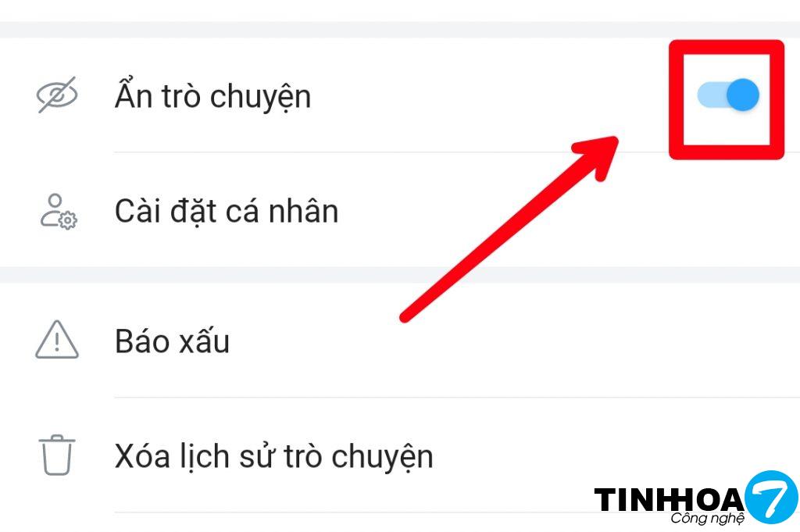Click the light-blue track of the toggle
The width and height of the screenshot is (800, 532).
711,95
